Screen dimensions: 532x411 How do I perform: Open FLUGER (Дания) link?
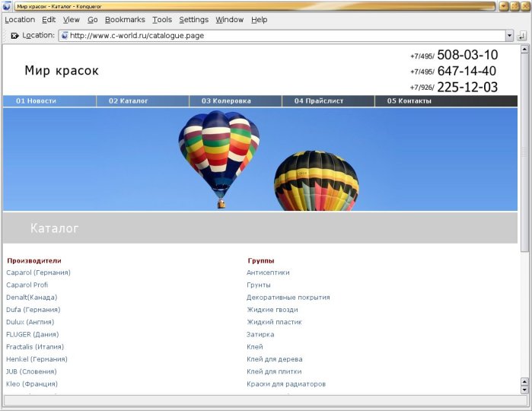click(x=33, y=334)
